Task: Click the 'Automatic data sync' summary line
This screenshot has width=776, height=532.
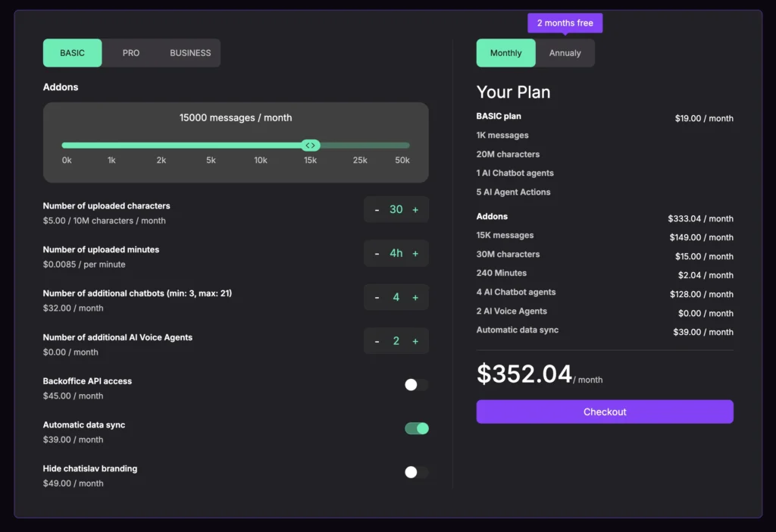Action: pyautogui.click(x=517, y=330)
